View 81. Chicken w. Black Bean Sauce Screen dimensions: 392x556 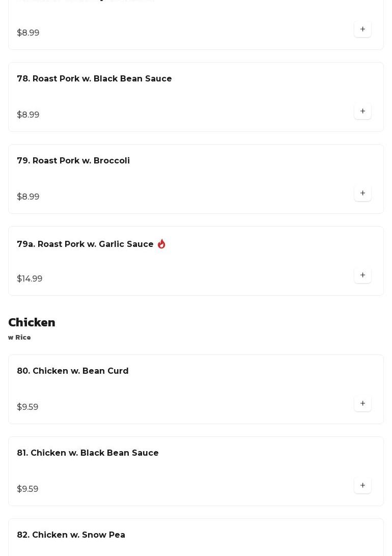click(88, 453)
